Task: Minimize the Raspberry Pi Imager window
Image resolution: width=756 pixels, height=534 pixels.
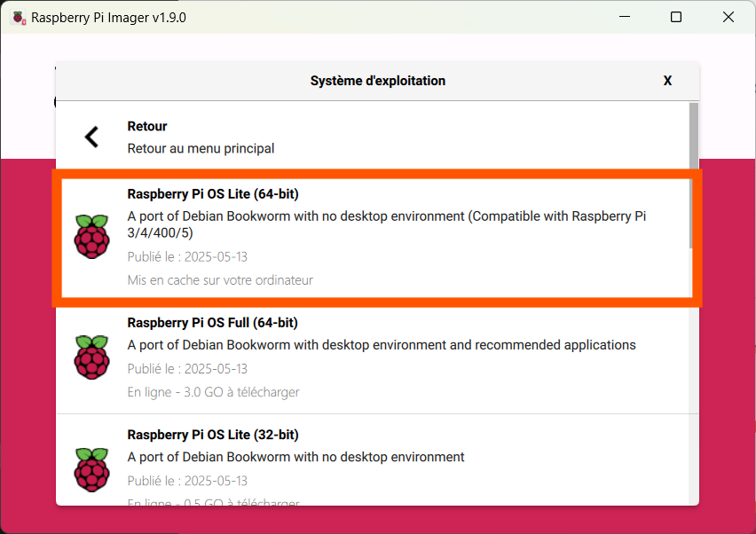Action: coord(625,17)
